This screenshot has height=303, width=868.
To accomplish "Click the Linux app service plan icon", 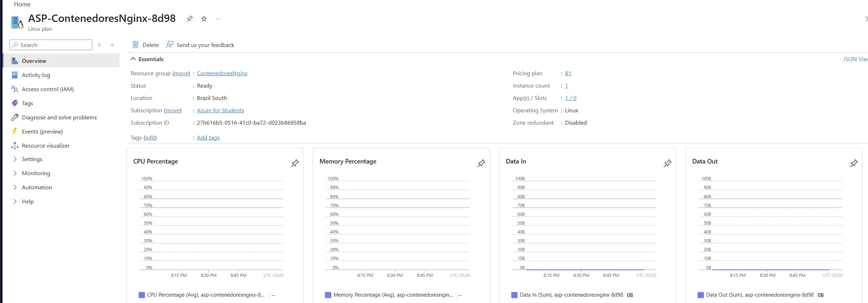I will (17, 22).
